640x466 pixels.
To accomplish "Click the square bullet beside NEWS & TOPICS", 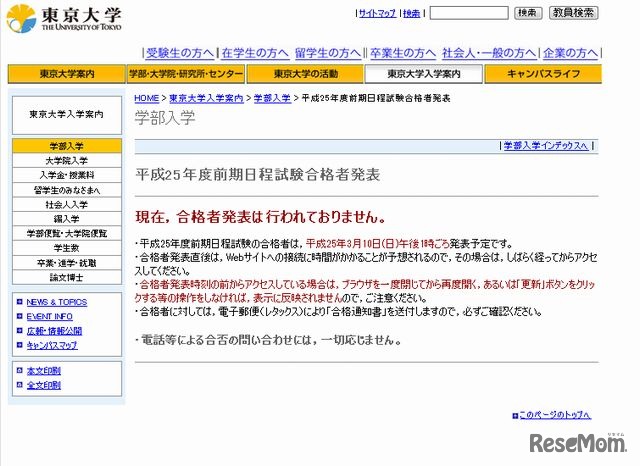I will (19, 302).
